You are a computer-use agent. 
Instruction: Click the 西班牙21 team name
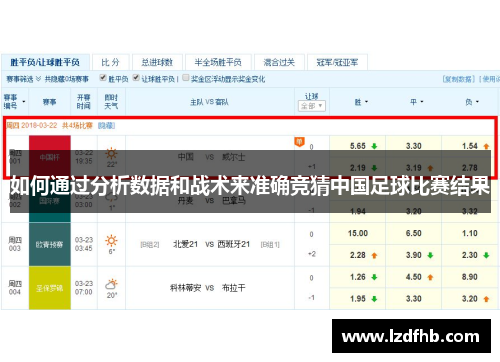pos(234,244)
